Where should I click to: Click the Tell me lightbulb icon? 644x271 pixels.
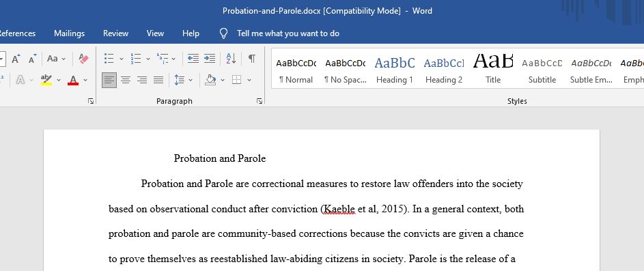click(223, 33)
